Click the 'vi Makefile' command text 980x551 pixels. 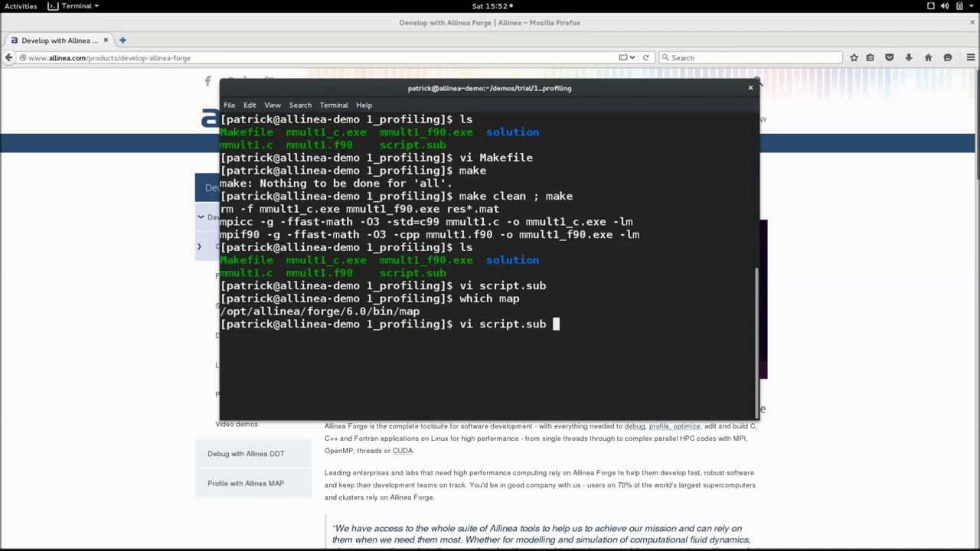[495, 158]
